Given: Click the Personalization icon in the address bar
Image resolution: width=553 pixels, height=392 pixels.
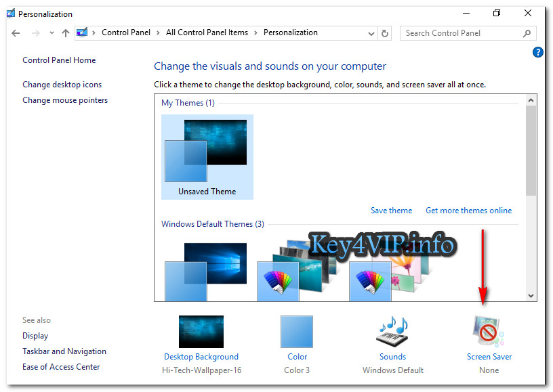Looking at the screenshot, I should point(82,32).
